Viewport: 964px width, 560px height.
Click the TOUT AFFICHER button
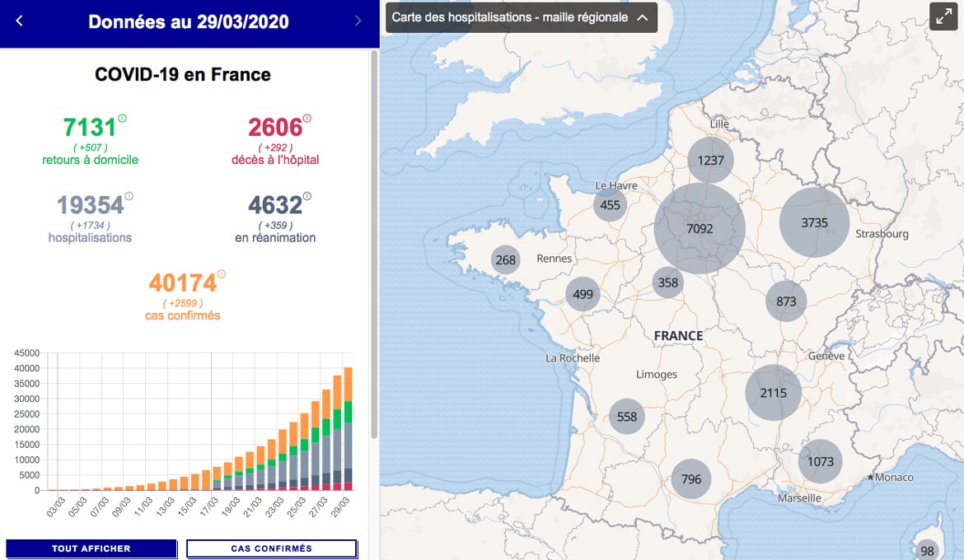pyautogui.click(x=91, y=548)
